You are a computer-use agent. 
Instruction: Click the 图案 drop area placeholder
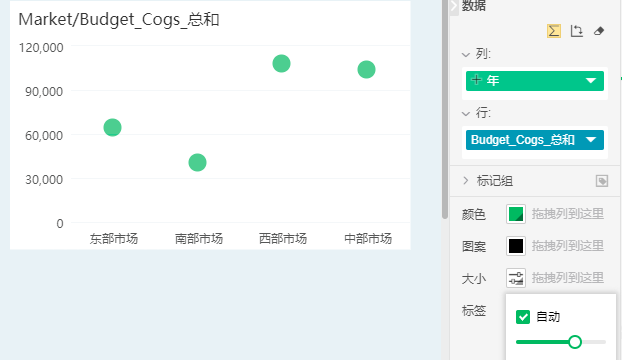(x=568, y=246)
